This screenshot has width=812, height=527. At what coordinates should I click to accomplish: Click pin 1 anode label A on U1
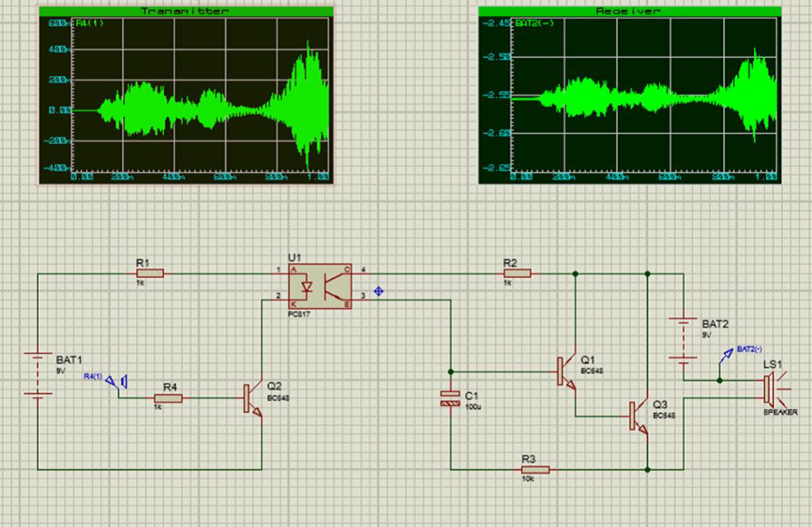pos(293,269)
